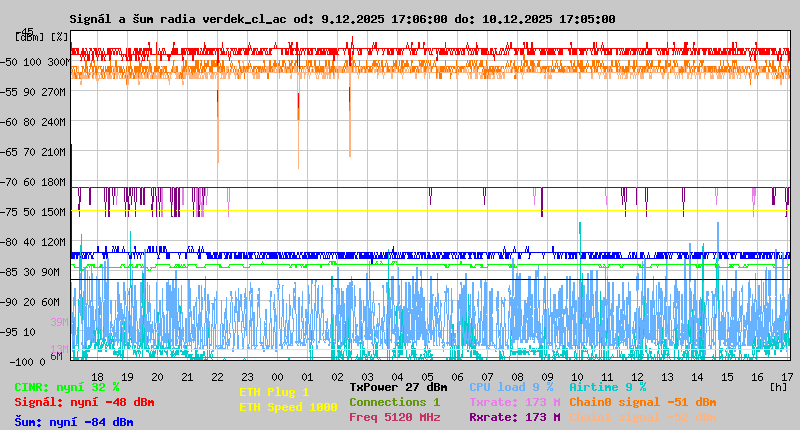Click the Chain0 signal −51 dBm legend
This screenshot has width=800, height=430.
click(x=642, y=402)
